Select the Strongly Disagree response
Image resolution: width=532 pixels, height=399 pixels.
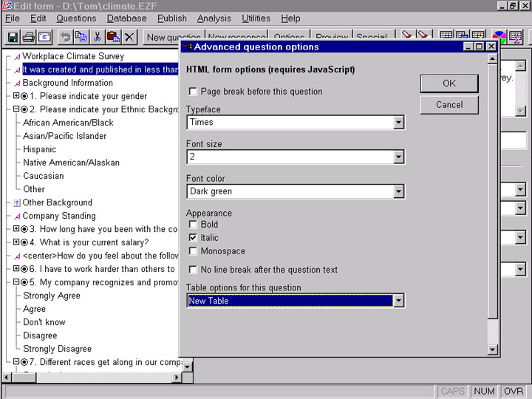pyautogui.click(x=58, y=349)
